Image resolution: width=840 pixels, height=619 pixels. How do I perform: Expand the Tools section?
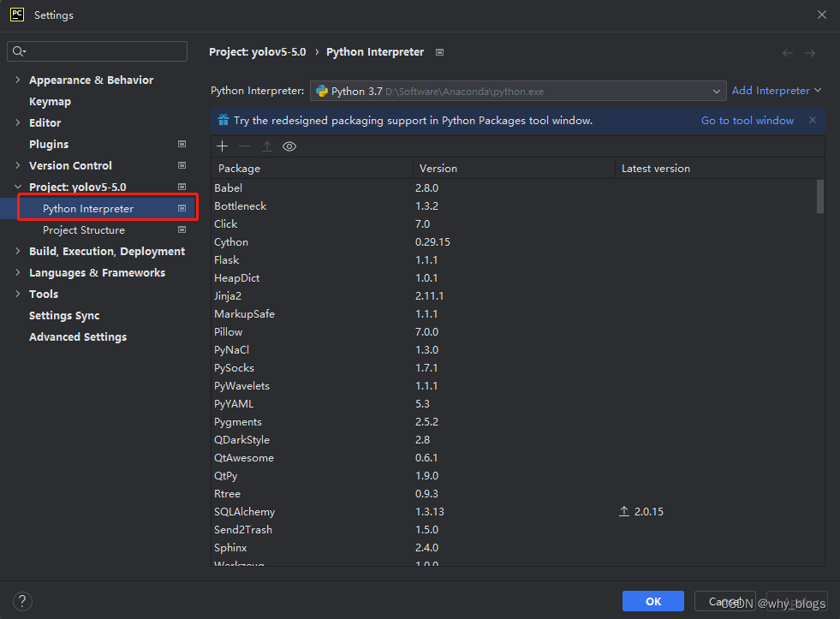pyautogui.click(x=18, y=294)
